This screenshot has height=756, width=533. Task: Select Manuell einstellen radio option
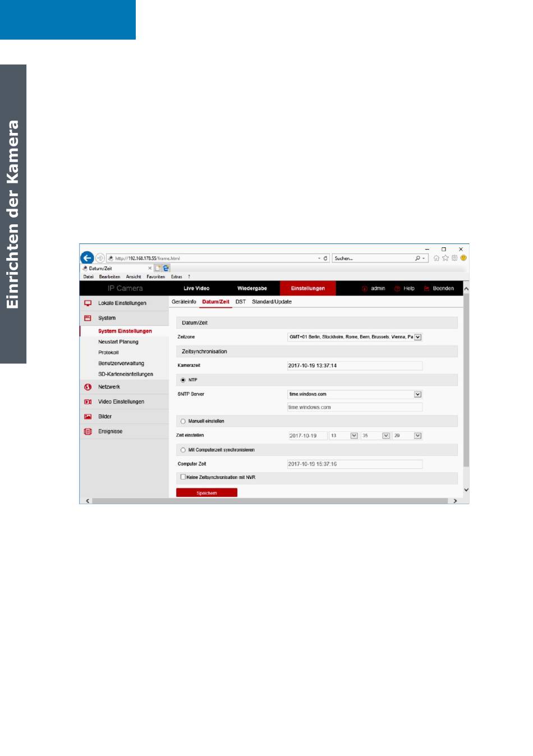(183, 421)
